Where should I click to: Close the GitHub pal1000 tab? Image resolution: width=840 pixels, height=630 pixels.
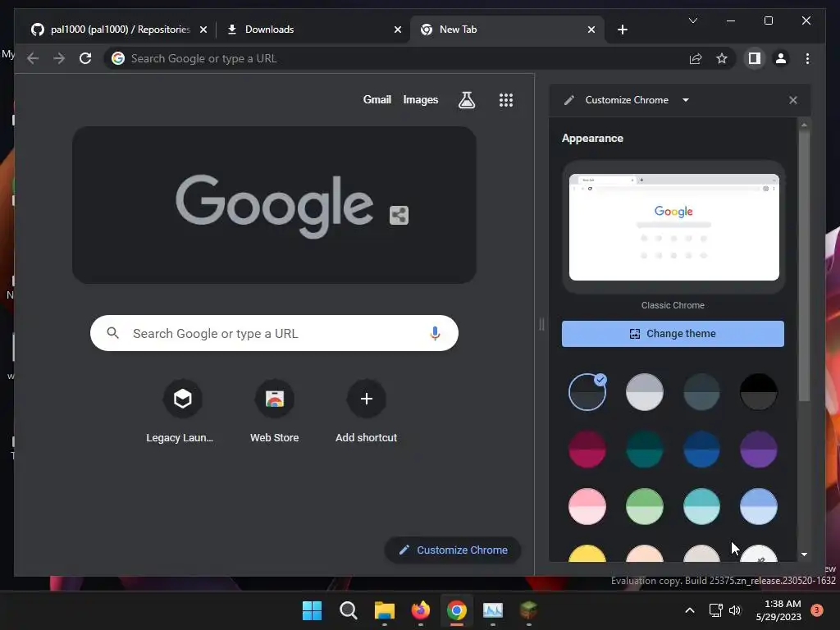(x=203, y=30)
